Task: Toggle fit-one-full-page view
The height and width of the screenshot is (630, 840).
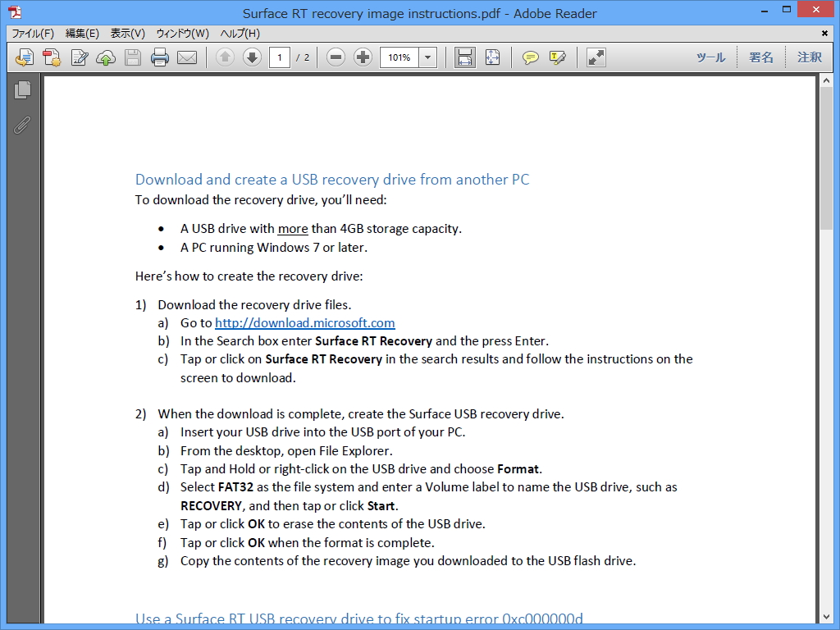Action: [493, 57]
